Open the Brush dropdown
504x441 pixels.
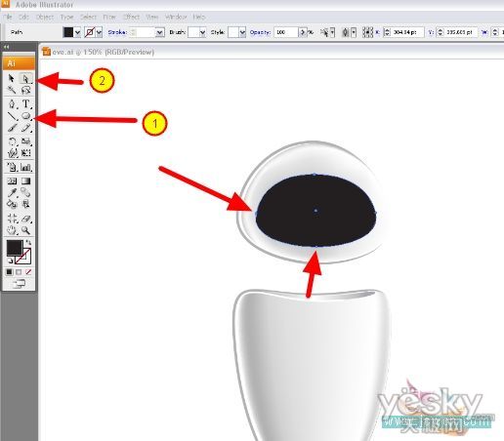202,32
